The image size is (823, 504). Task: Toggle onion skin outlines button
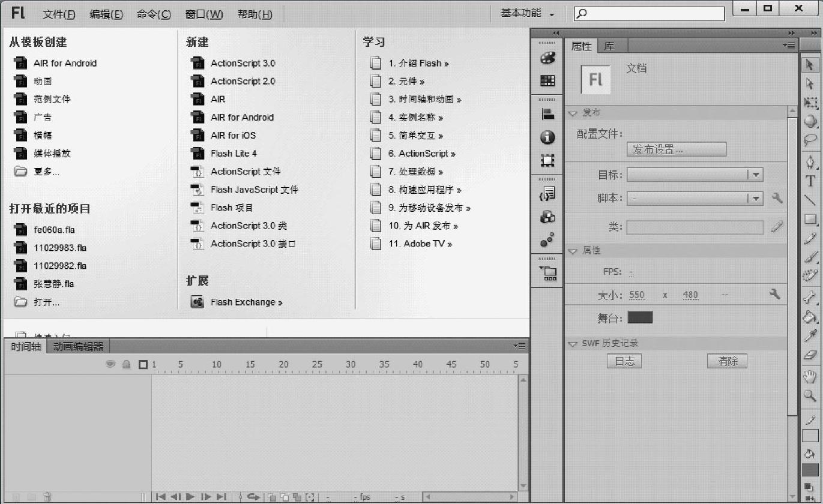tap(285, 497)
